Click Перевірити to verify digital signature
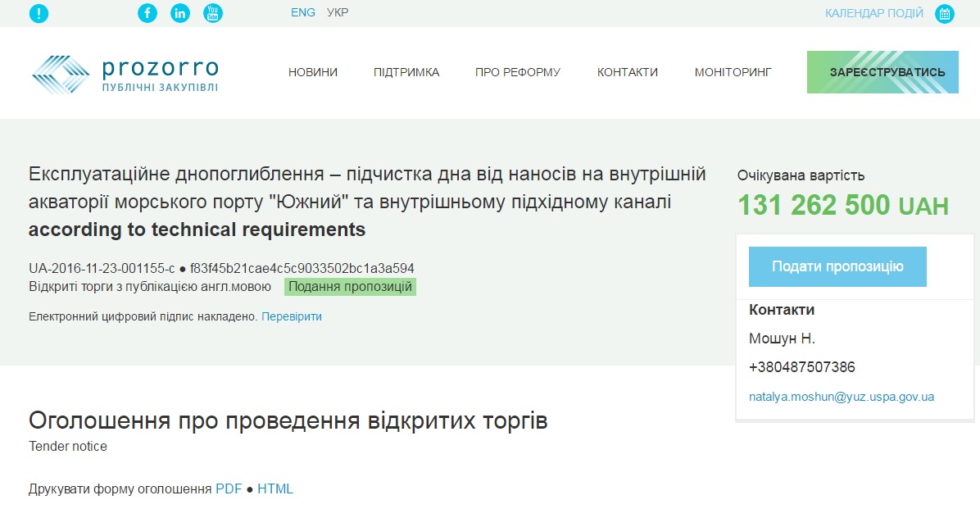The height and width of the screenshot is (518, 980). [x=292, y=316]
